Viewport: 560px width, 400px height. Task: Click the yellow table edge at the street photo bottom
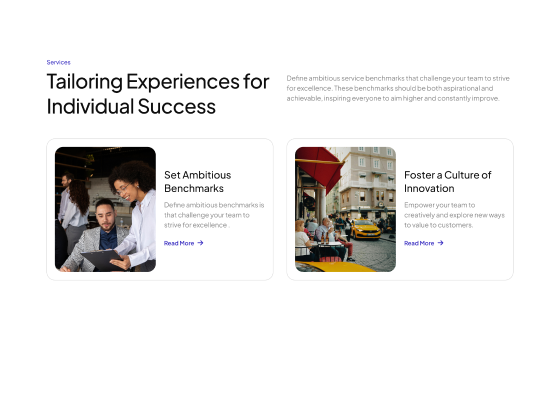334,266
